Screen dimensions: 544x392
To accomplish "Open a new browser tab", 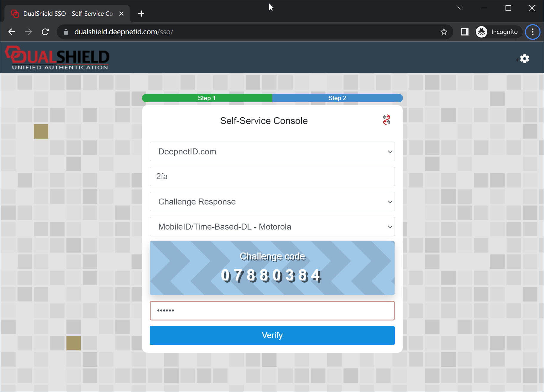I will [x=141, y=14].
